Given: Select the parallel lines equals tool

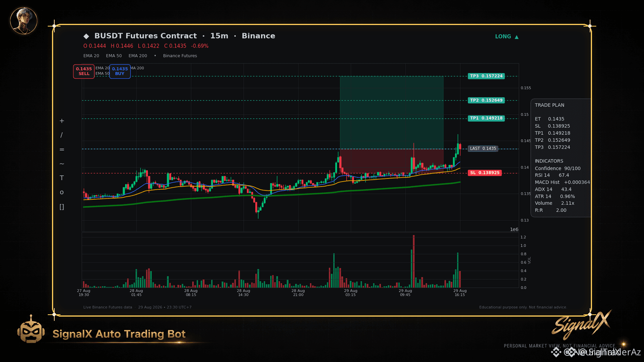Looking at the screenshot, I should pyautogui.click(x=62, y=150).
